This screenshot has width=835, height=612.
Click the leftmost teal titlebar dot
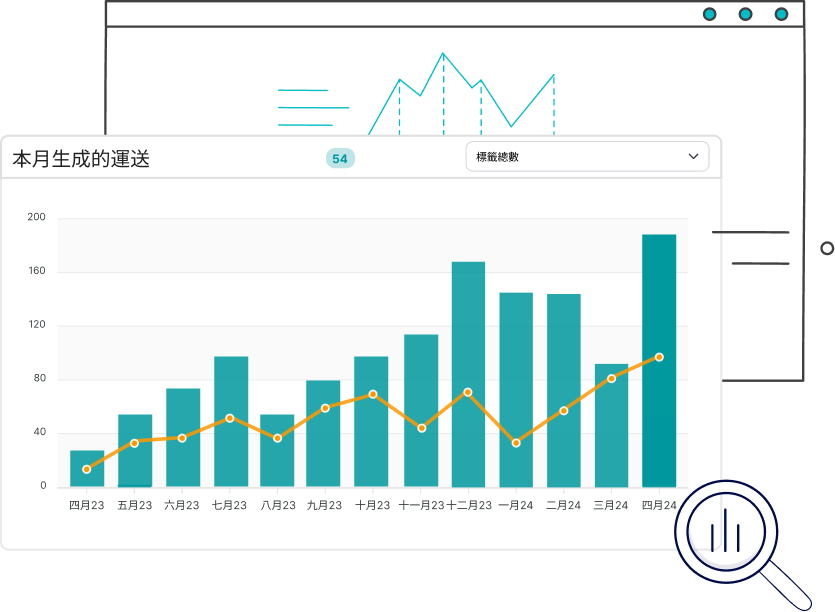pos(709,14)
